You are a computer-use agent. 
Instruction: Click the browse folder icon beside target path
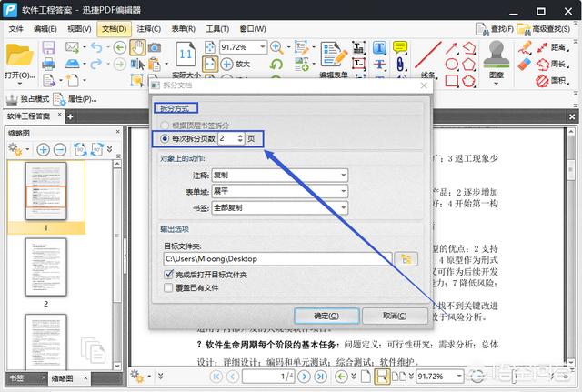coord(404,259)
